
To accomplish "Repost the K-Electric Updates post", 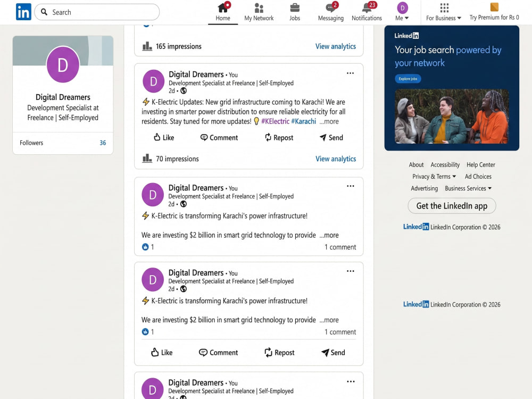I will pyautogui.click(x=279, y=137).
